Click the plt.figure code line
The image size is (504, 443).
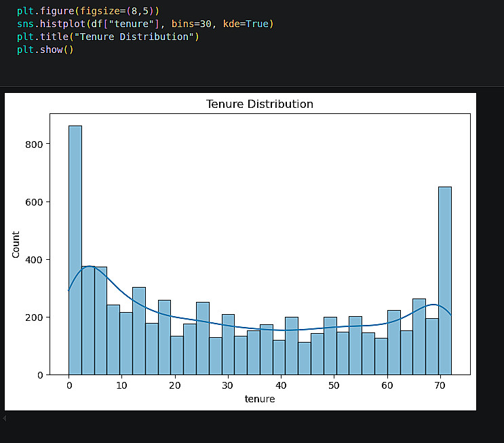pyautogui.click(x=88, y=12)
